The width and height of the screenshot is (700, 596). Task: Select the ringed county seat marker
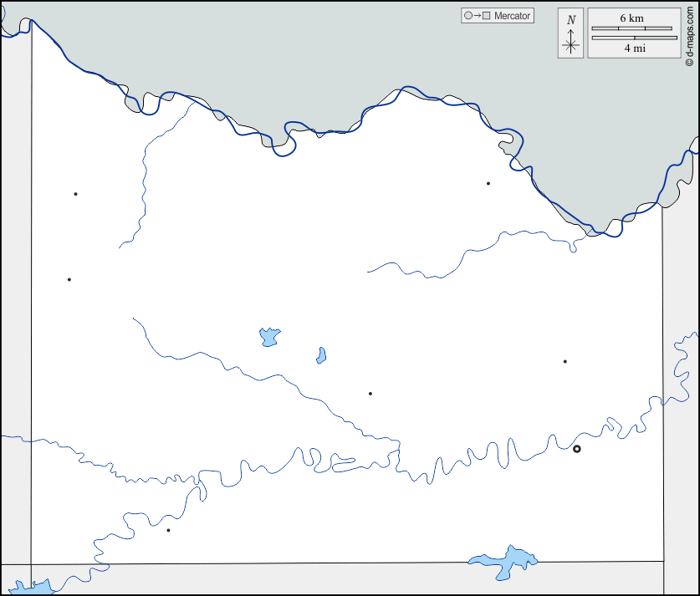click(576, 449)
